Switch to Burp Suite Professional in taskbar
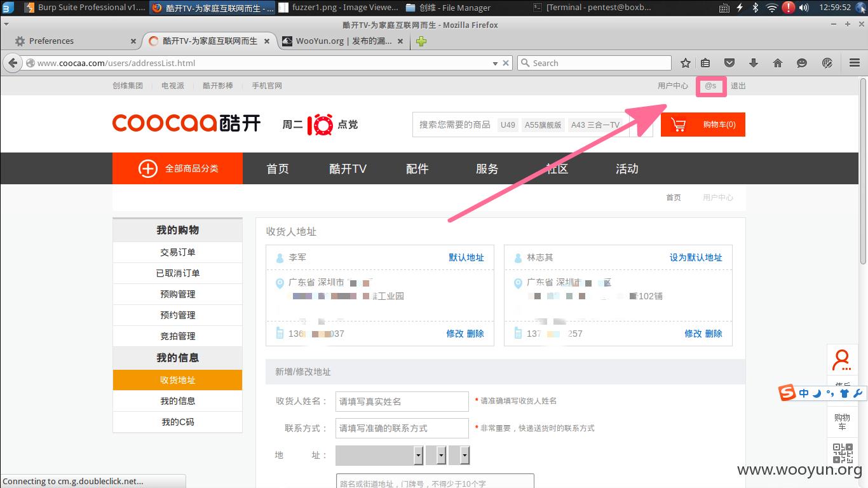The height and width of the screenshot is (488, 868). point(85,8)
